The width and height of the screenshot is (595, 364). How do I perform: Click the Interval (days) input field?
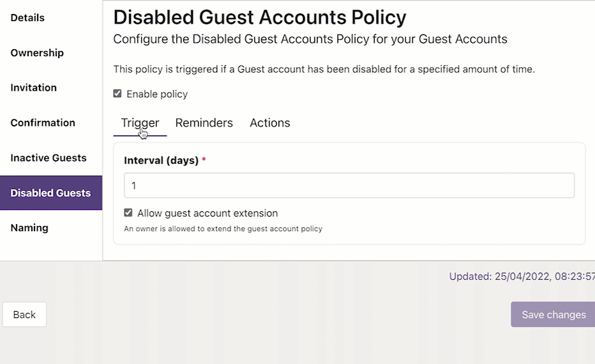[349, 186]
